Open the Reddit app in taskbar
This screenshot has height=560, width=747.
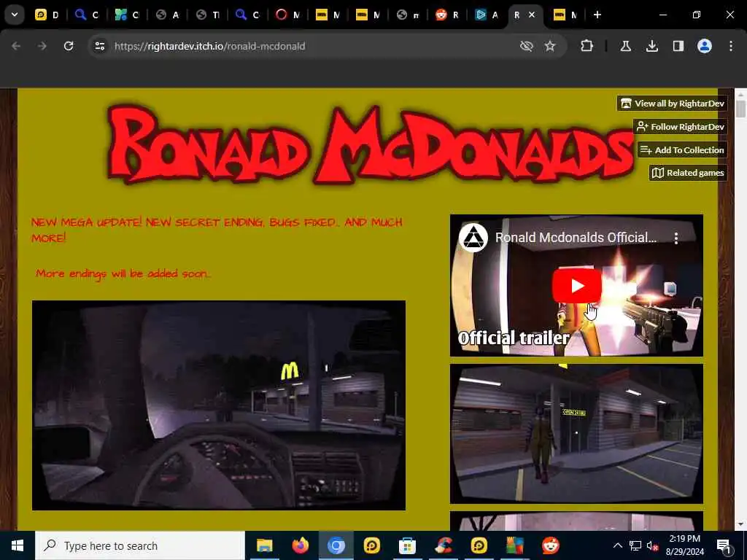(x=551, y=545)
